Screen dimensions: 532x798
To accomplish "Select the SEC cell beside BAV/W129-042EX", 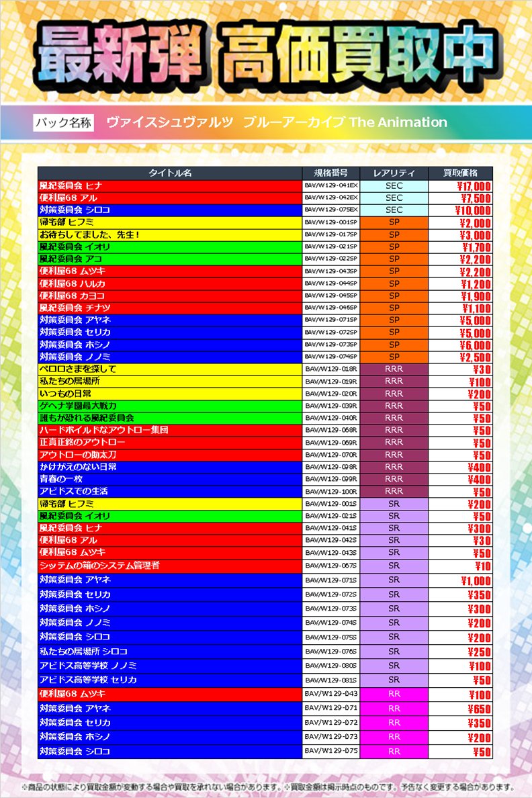I will tap(394, 198).
